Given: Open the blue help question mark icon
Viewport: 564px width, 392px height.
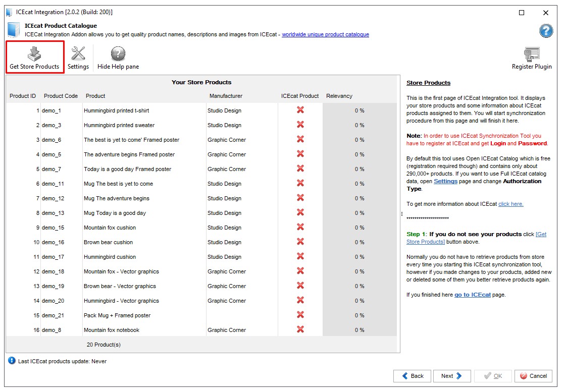Looking at the screenshot, I should point(546,31).
